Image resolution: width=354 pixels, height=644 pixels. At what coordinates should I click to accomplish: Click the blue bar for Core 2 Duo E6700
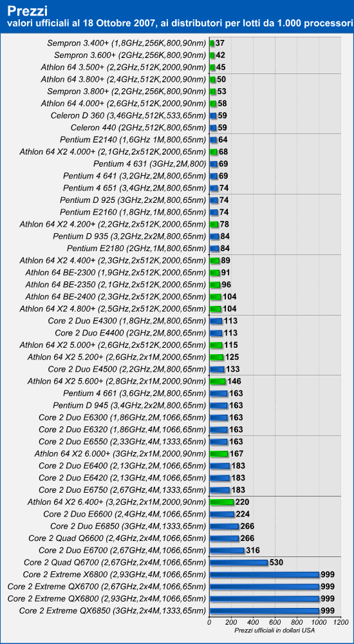tap(227, 551)
